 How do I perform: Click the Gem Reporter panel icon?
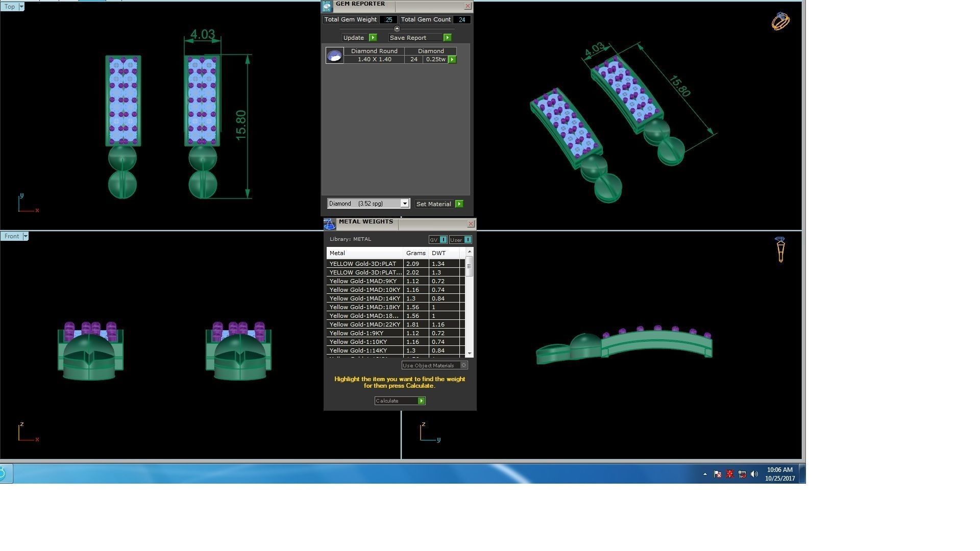point(327,6)
